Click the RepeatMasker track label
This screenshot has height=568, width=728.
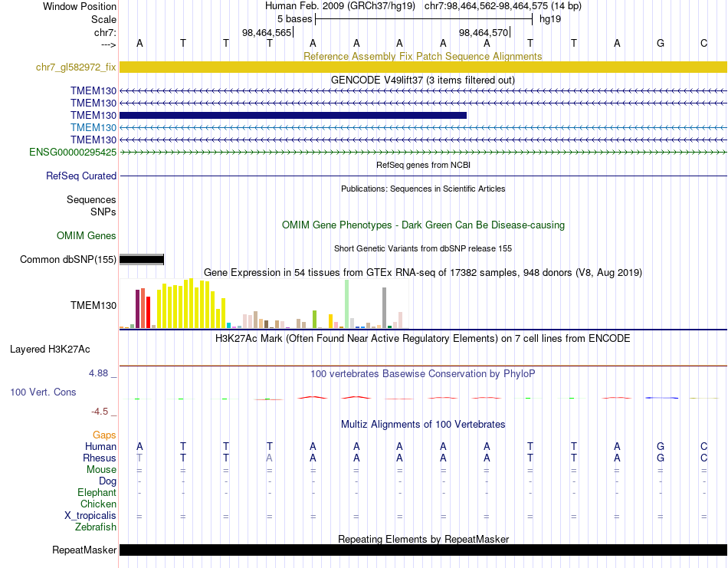pos(84,550)
